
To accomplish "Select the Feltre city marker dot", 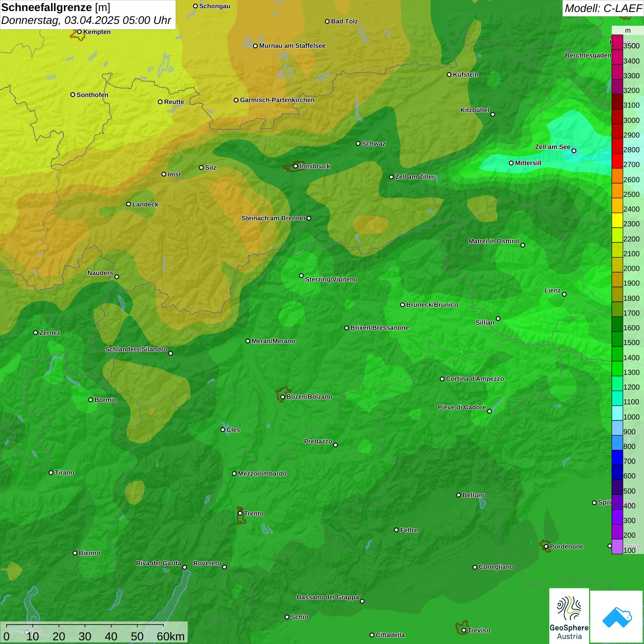I will pyautogui.click(x=396, y=530).
